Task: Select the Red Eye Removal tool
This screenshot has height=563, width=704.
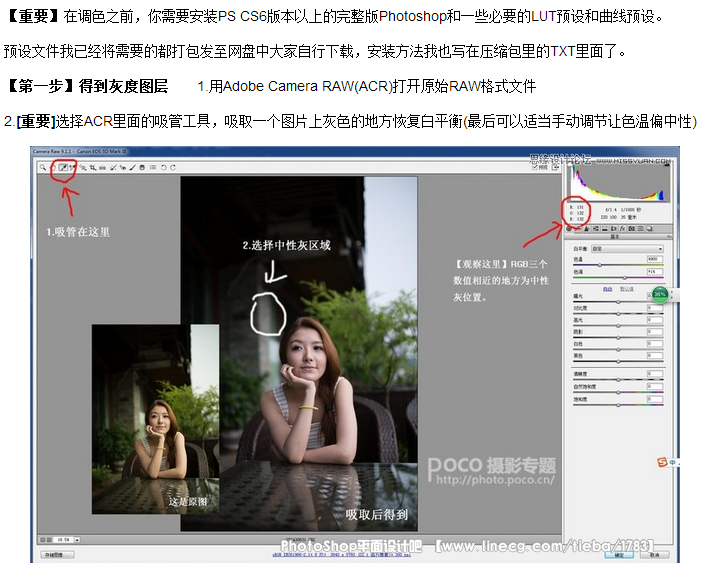Action: pyautogui.click(x=123, y=167)
